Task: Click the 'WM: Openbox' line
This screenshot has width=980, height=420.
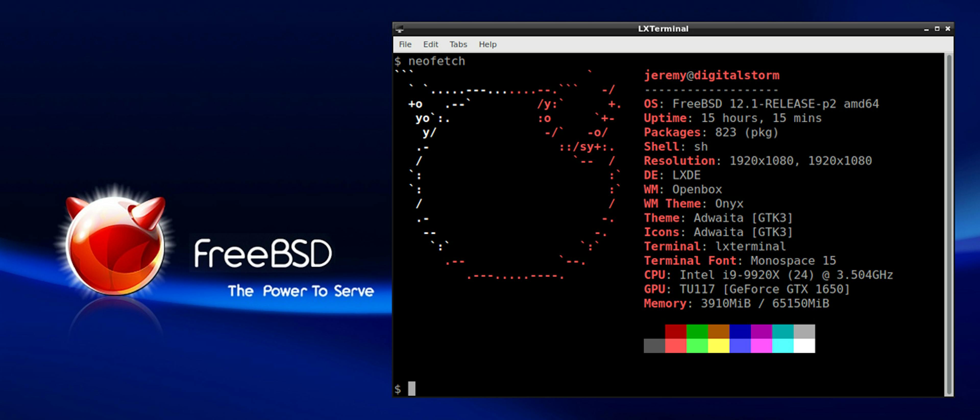Action: tap(683, 189)
